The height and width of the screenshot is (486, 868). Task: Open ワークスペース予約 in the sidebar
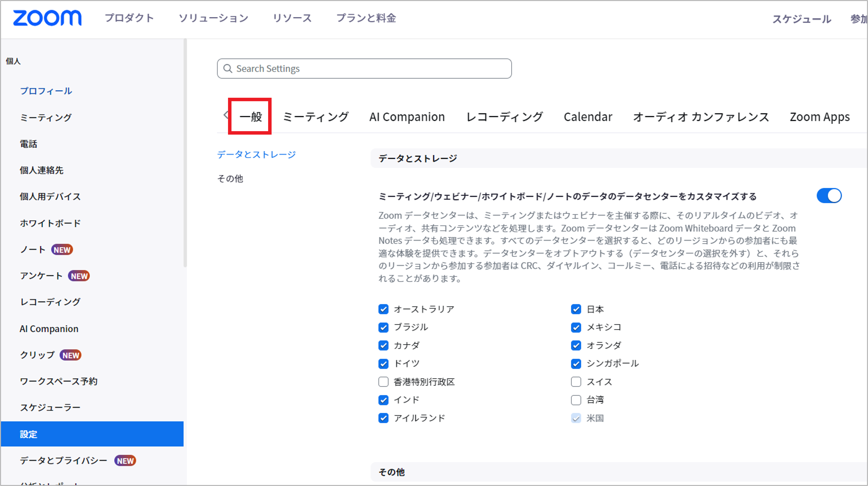click(59, 381)
